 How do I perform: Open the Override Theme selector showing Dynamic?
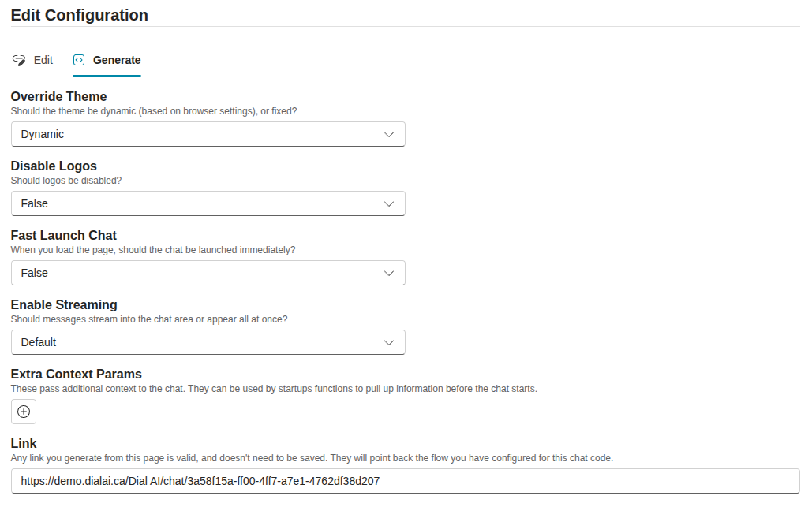pyautogui.click(x=208, y=134)
